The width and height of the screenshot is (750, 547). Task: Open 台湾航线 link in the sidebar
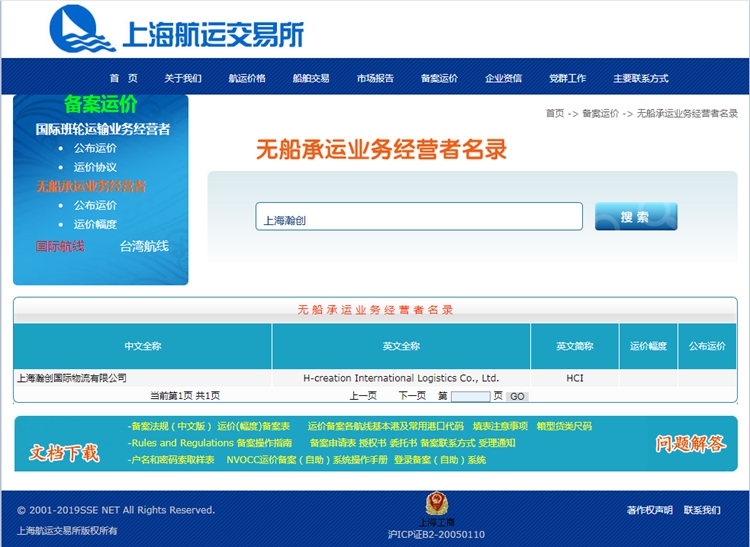tap(144, 246)
